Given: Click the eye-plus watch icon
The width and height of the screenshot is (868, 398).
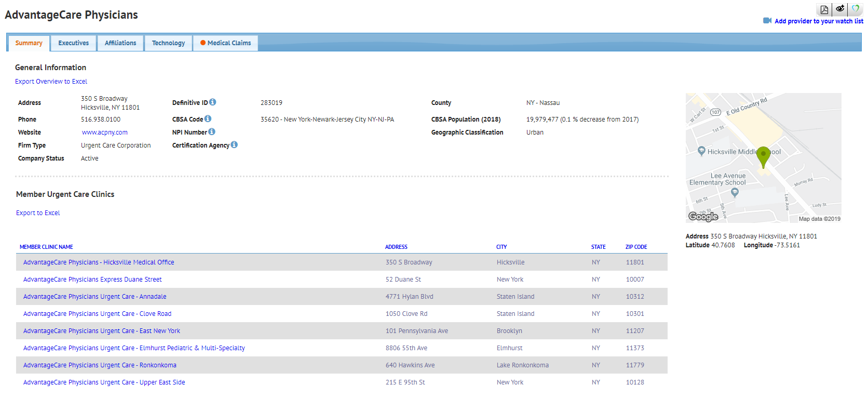Looking at the screenshot, I should (839, 9).
